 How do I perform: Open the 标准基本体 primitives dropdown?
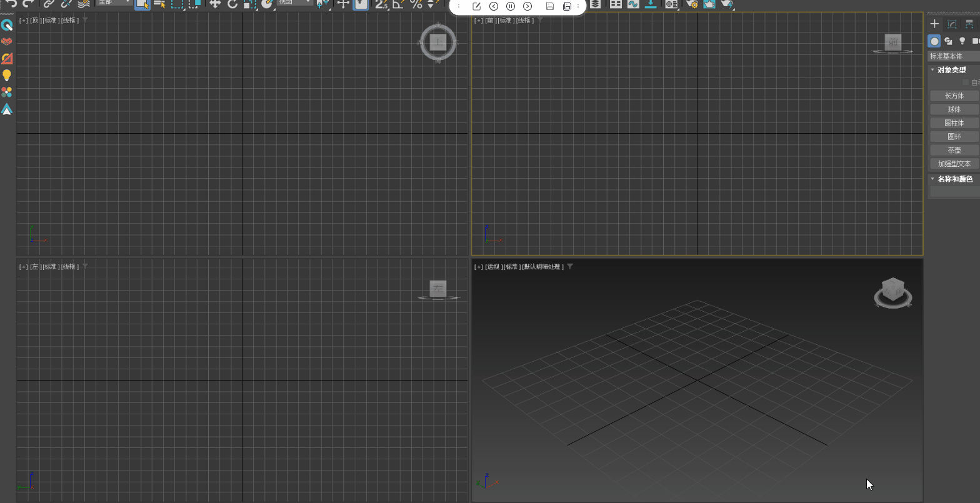(x=954, y=56)
